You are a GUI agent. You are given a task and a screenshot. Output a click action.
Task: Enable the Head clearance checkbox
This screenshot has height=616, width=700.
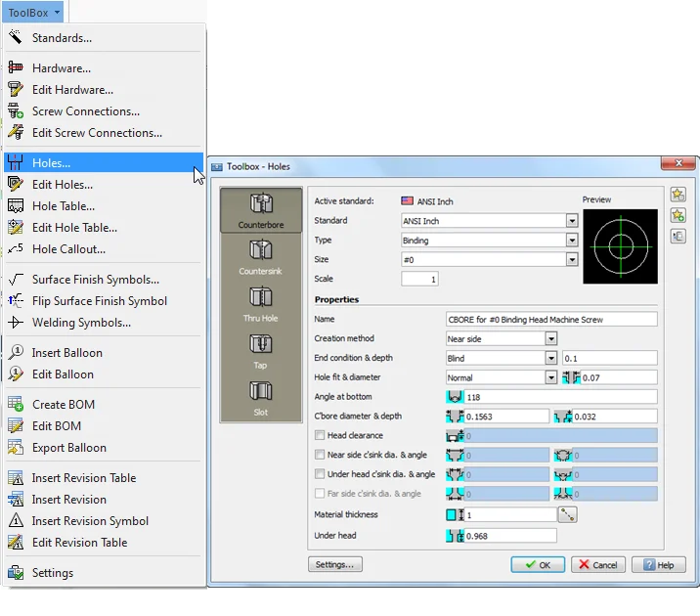coord(320,436)
